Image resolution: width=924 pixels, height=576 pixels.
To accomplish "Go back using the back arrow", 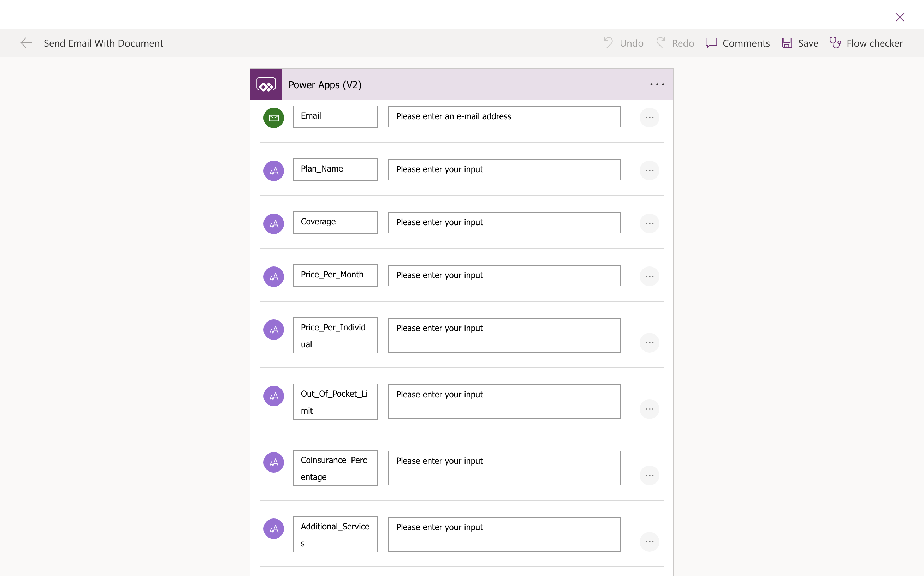I will (26, 43).
